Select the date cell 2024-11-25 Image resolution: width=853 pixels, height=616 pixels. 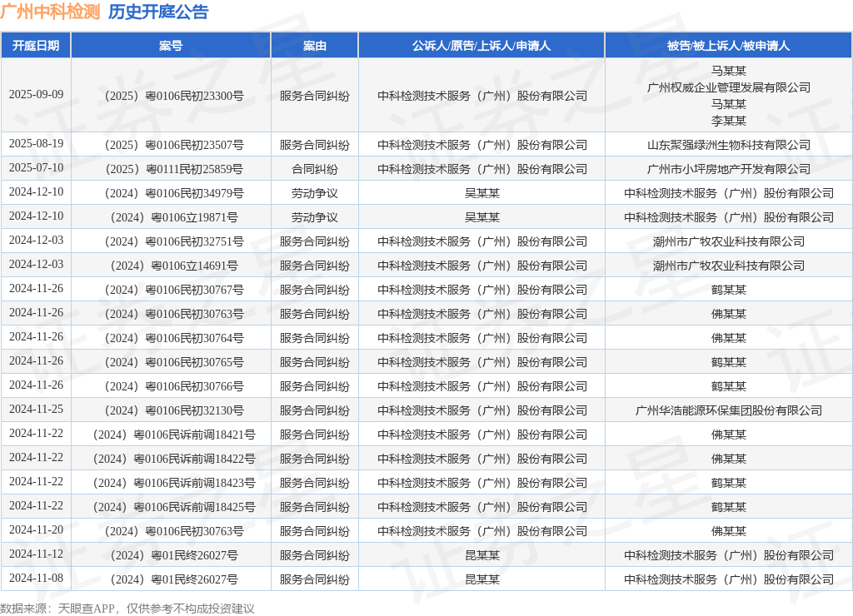click(x=36, y=410)
